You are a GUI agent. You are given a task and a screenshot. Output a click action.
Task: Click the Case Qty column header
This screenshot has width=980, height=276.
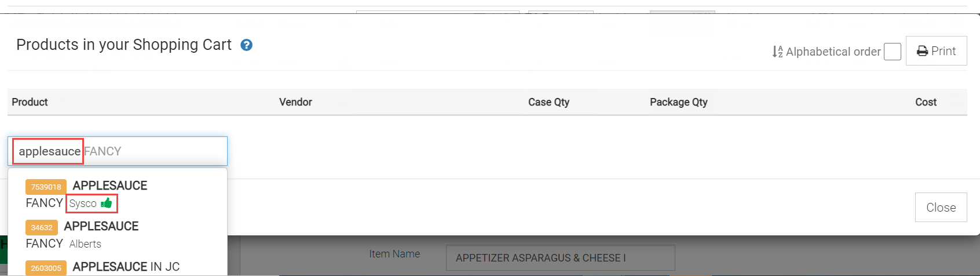tap(548, 102)
